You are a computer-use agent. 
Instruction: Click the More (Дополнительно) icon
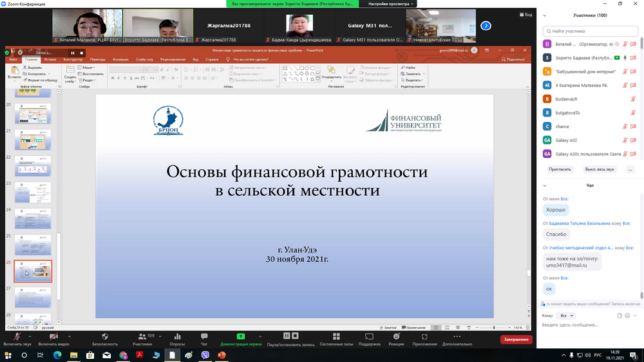point(457,336)
